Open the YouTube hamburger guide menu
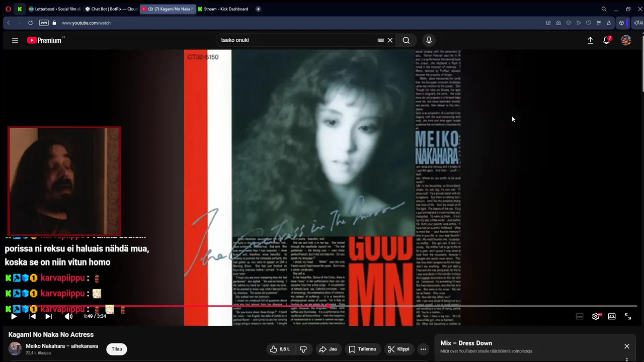 [x=15, y=40]
